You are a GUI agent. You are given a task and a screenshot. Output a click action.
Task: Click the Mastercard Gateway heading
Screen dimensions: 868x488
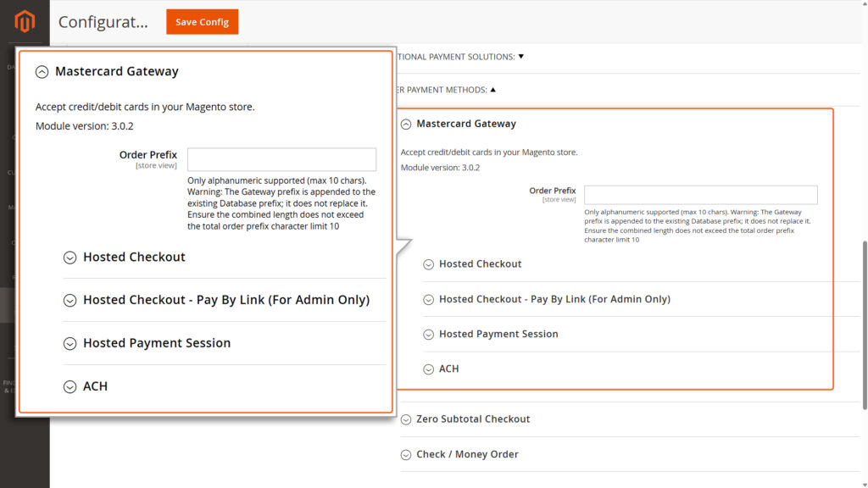pos(117,72)
